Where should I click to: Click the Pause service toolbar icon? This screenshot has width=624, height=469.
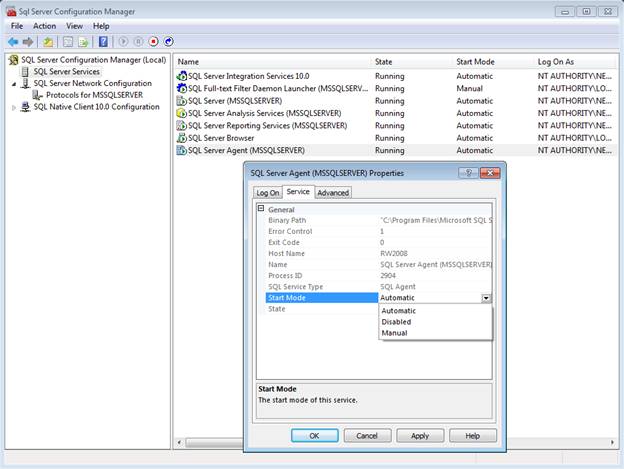138,41
